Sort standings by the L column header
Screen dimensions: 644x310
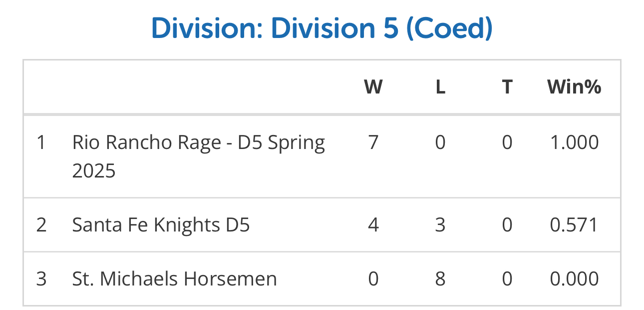(440, 87)
